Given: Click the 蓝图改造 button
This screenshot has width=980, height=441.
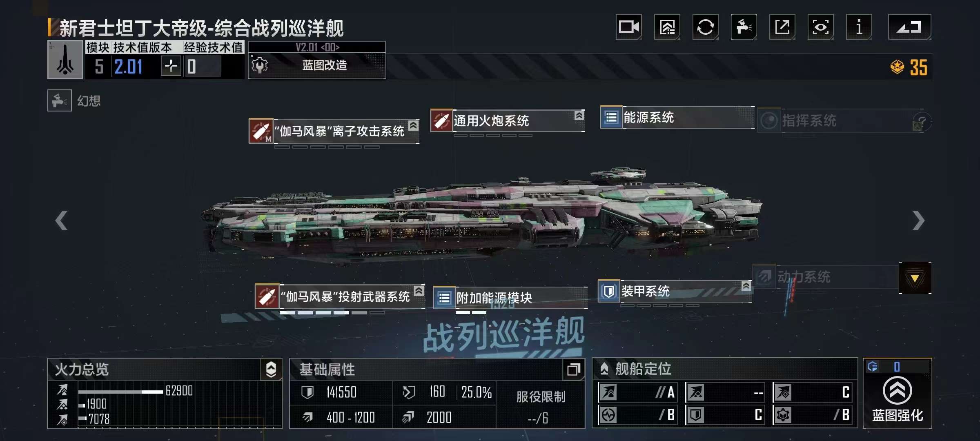Looking at the screenshot, I should click(x=317, y=65).
